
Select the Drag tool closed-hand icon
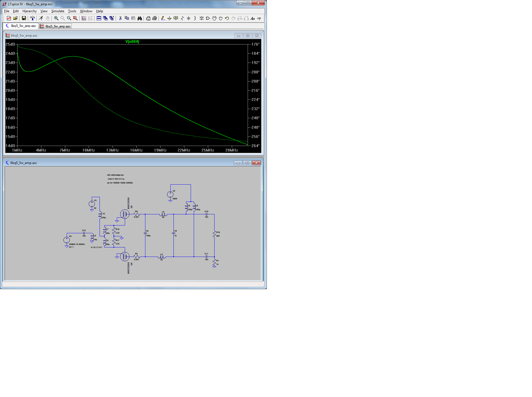221,18
